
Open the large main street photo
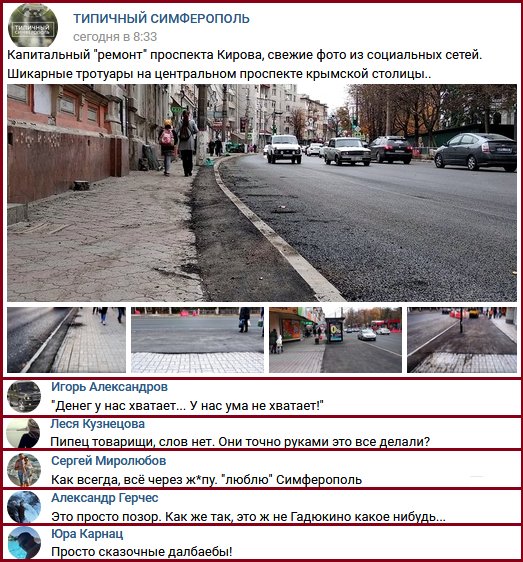pos(262,193)
